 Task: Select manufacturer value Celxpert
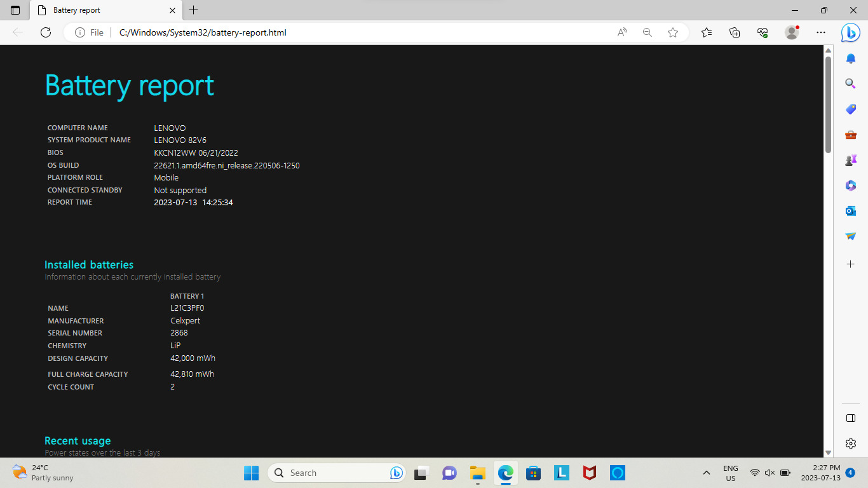(x=185, y=320)
